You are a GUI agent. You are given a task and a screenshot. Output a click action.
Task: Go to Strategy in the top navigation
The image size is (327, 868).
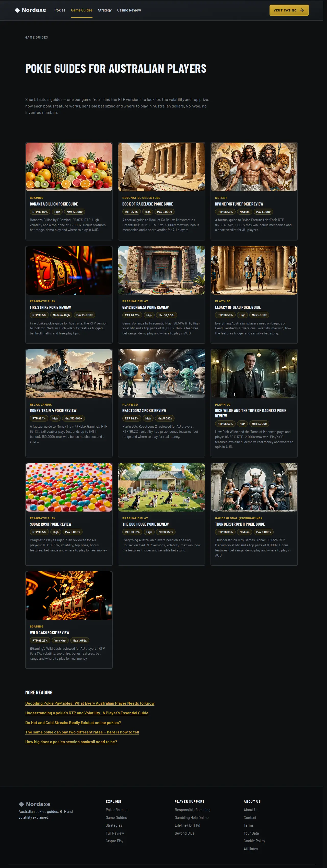[105, 10]
